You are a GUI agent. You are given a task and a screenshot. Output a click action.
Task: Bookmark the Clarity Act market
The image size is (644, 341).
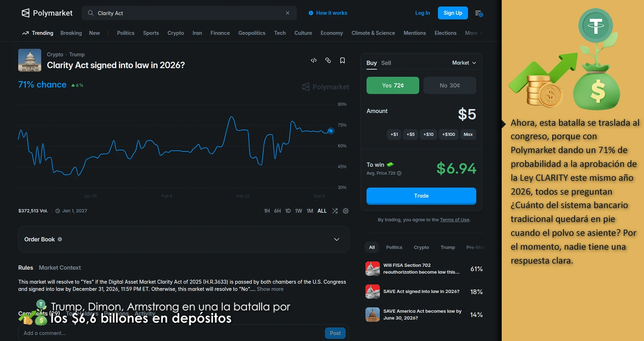342,60
